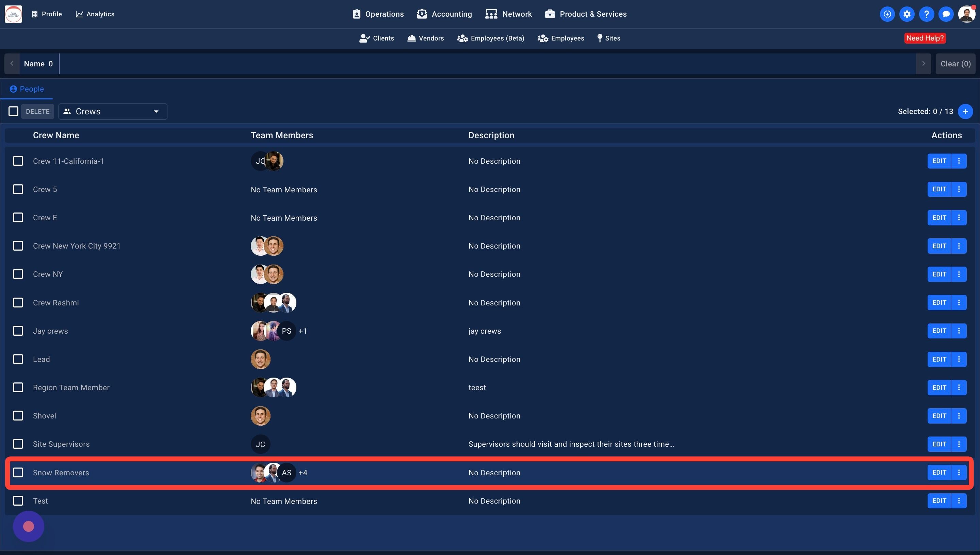
Task: Select the Site Supervisors row checkbox
Action: (x=18, y=444)
